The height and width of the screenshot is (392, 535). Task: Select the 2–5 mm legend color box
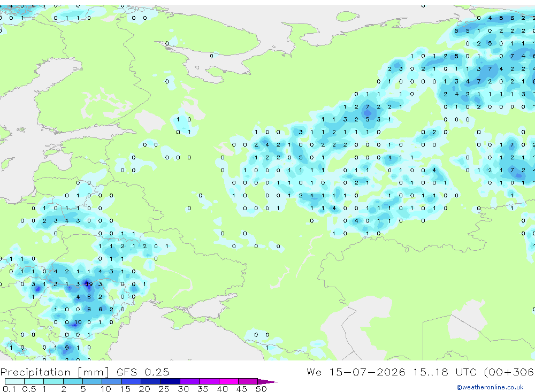point(73,381)
